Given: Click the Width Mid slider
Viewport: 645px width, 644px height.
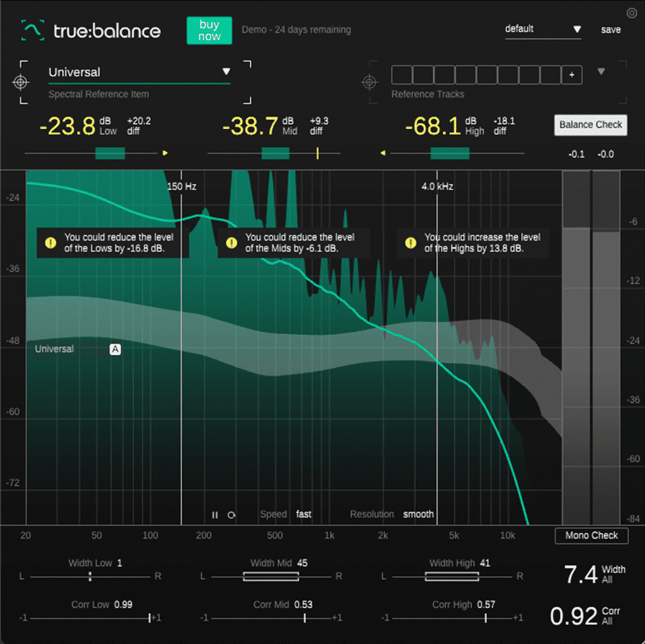Looking at the screenshot, I should click(271, 577).
